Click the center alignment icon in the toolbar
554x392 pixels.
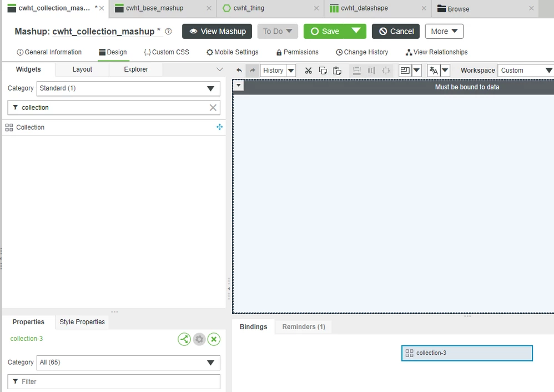[x=386, y=71]
